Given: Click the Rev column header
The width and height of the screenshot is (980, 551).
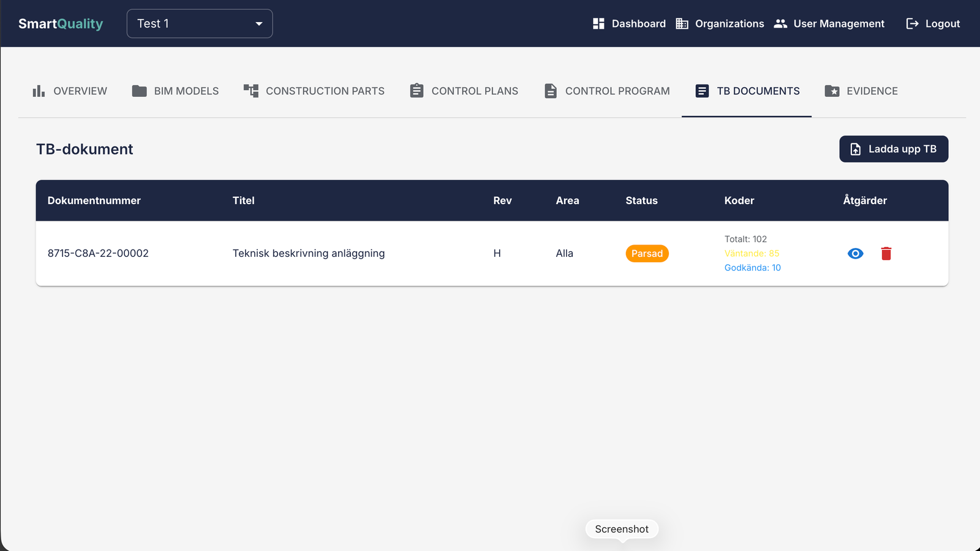Looking at the screenshot, I should click(x=502, y=200).
